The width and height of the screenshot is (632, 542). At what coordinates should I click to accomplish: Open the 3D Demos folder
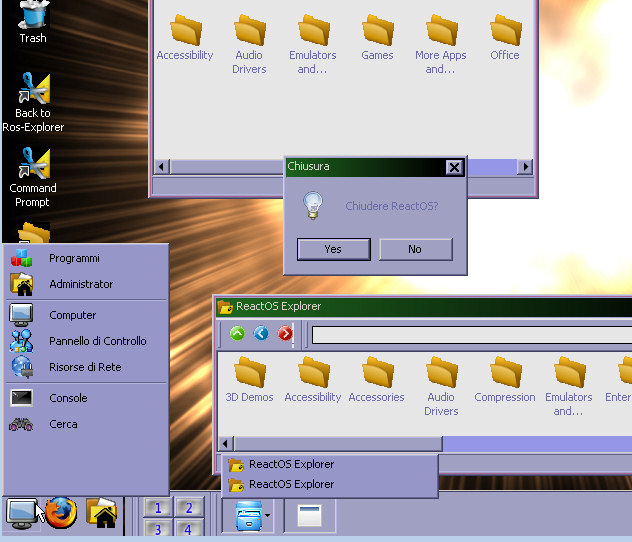pos(249,380)
